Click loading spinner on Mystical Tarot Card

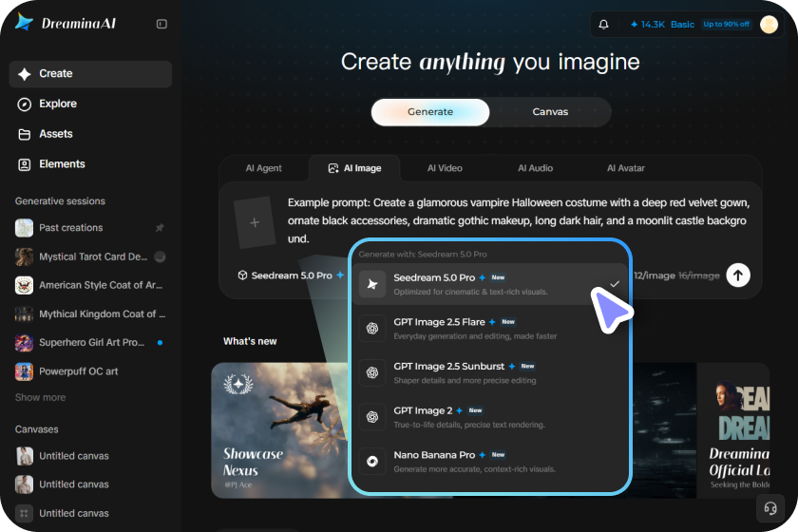160,256
